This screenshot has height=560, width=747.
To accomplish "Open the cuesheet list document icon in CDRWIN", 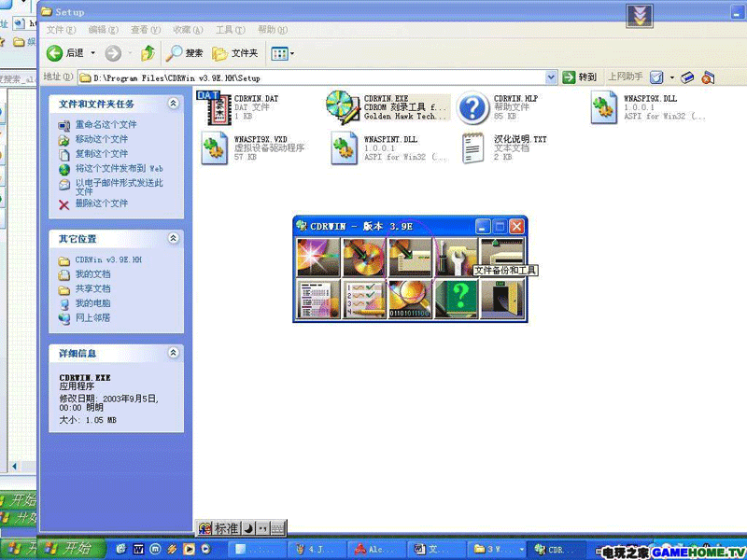I will click(318, 299).
